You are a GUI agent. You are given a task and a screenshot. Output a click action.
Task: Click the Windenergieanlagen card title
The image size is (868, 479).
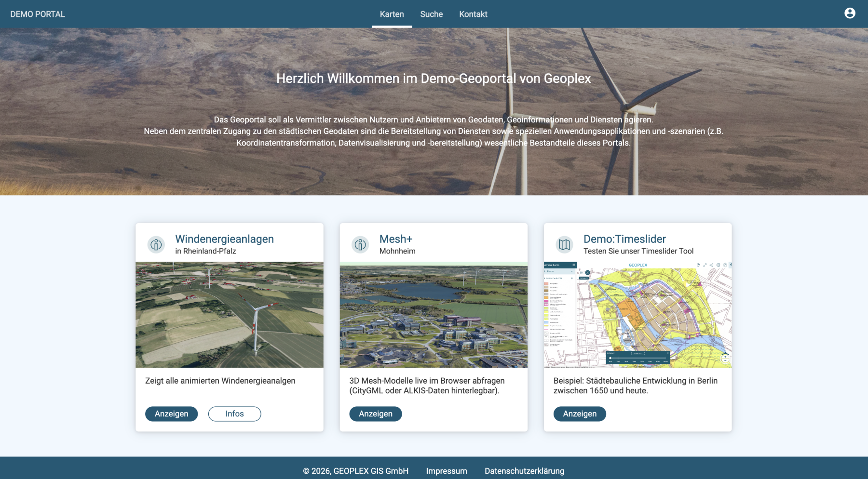(x=224, y=239)
